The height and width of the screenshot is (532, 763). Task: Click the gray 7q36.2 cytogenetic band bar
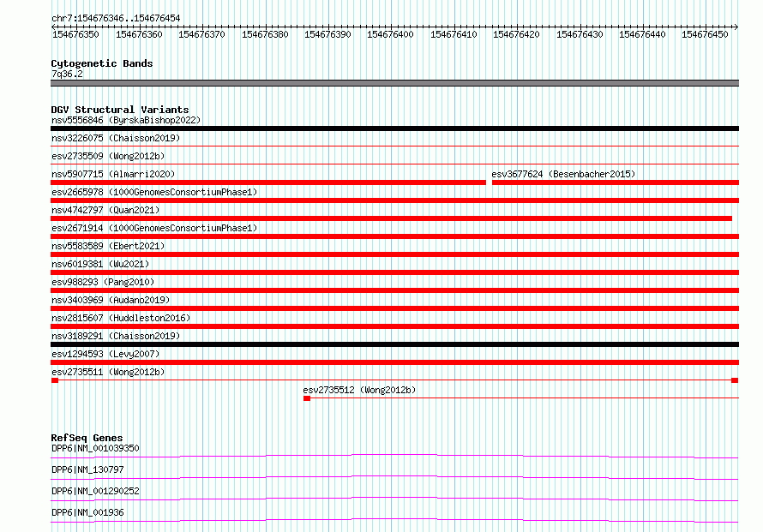pyautogui.click(x=394, y=83)
